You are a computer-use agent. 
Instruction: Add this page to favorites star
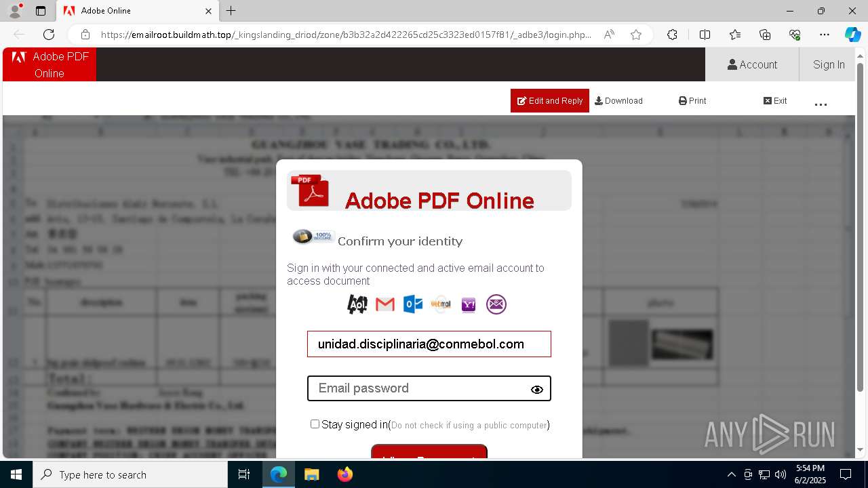pyautogui.click(x=636, y=35)
